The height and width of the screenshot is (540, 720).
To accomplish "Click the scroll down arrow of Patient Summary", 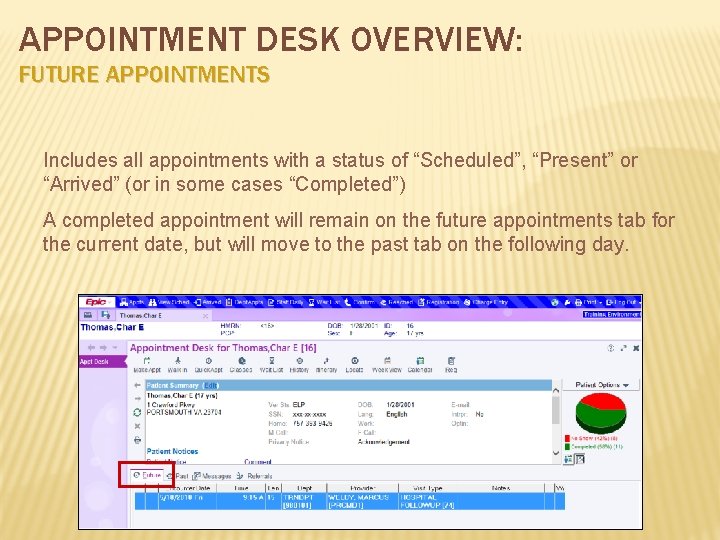I will 556,453.
